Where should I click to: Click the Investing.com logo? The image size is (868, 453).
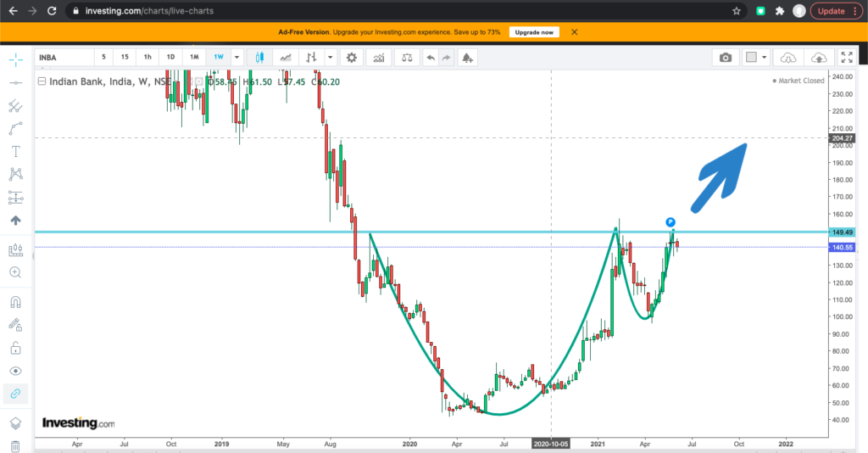(x=79, y=423)
